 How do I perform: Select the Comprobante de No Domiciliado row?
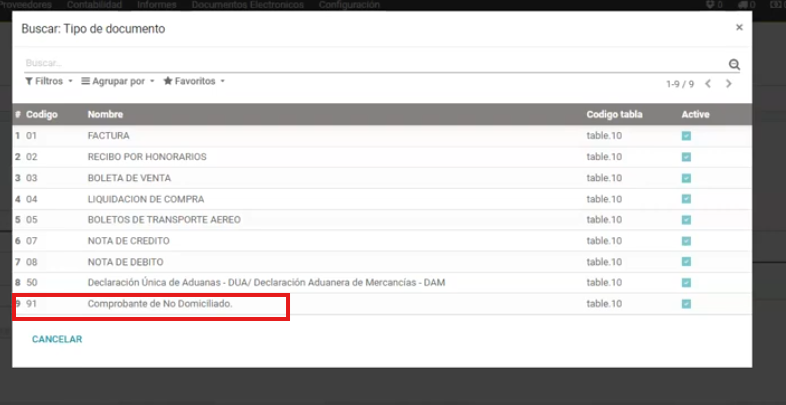160,304
